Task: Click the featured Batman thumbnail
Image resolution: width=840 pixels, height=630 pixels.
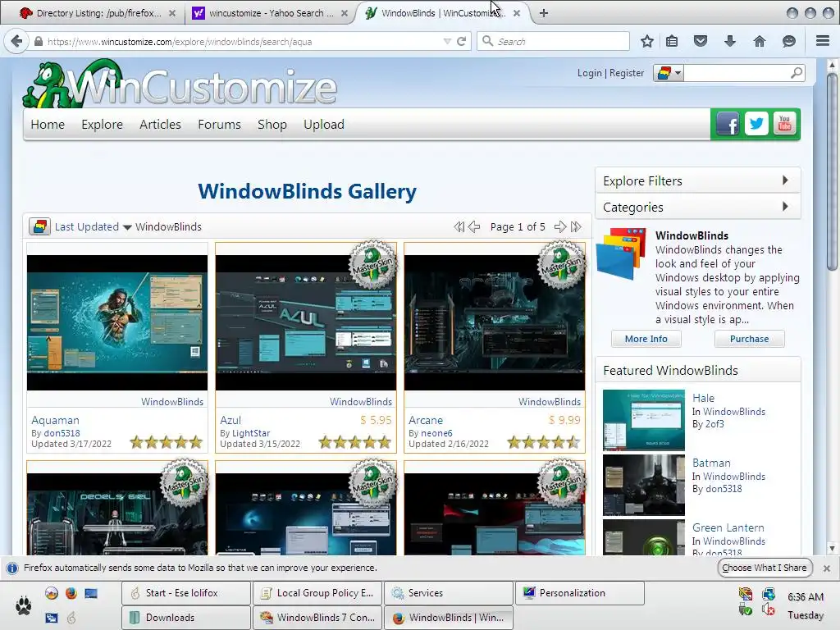Action: [644, 486]
